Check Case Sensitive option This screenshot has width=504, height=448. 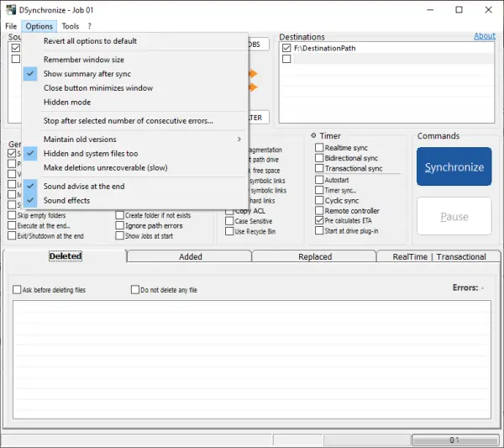[229, 221]
